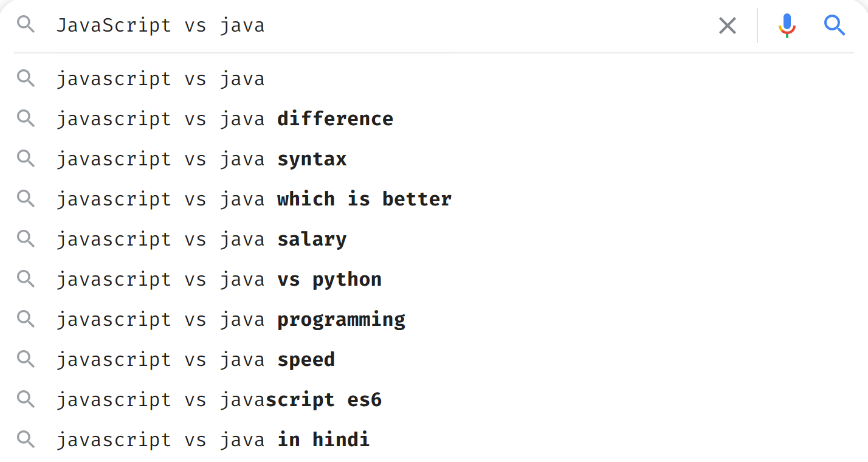Click magnifier icon beside 'difference' suggestion

pyautogui.click(x=26, y=119)
